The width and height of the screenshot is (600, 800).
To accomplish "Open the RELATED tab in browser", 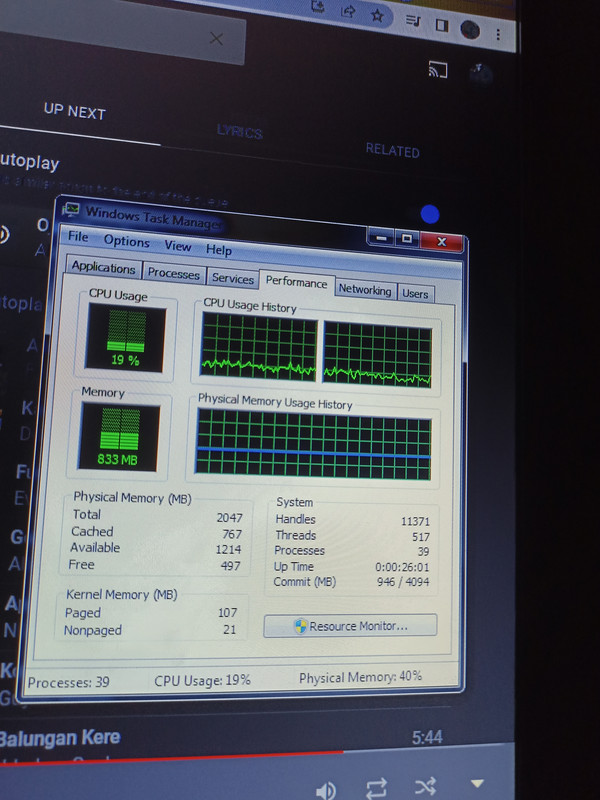I will (392, 150).
